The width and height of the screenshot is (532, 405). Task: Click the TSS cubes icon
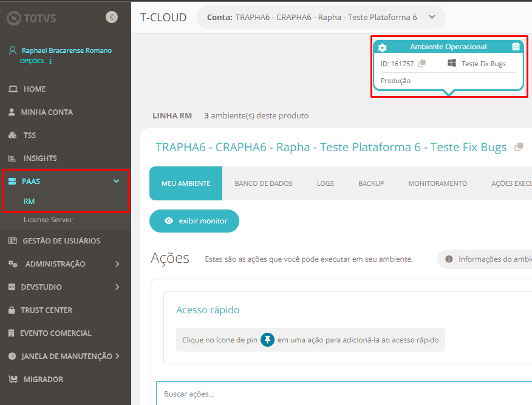pyautogui.click(x=13, y=135)
